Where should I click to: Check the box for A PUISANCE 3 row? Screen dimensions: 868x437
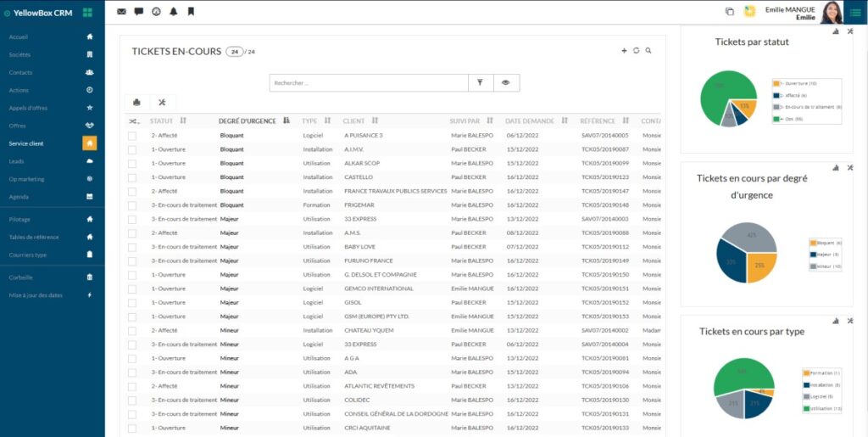click(x=131, y=136)
